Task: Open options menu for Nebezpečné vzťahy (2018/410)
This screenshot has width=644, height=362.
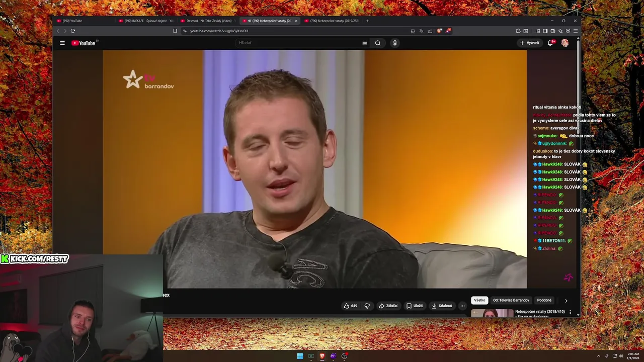Action: click(570, 312)
